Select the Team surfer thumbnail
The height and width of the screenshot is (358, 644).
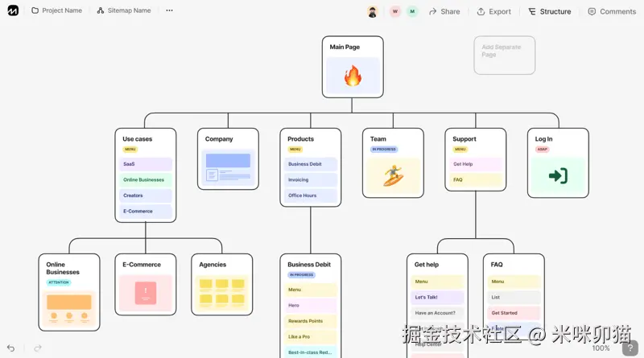[x=393, y=175]
